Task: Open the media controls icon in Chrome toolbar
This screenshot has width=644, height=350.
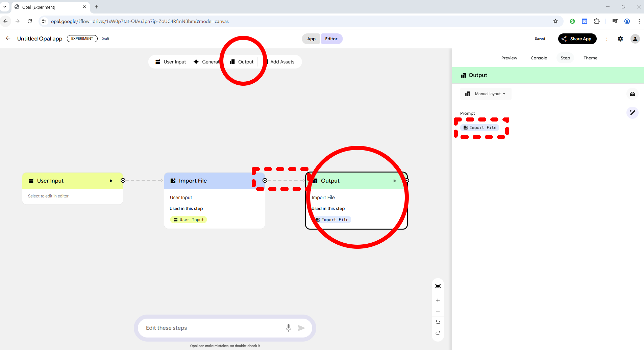Action: coord(615,21)
